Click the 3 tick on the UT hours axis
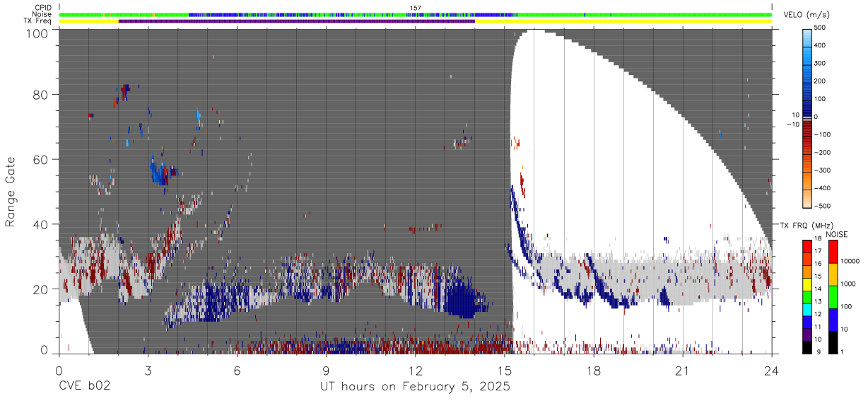Screen dimensions: 868x401 (148, 371)
